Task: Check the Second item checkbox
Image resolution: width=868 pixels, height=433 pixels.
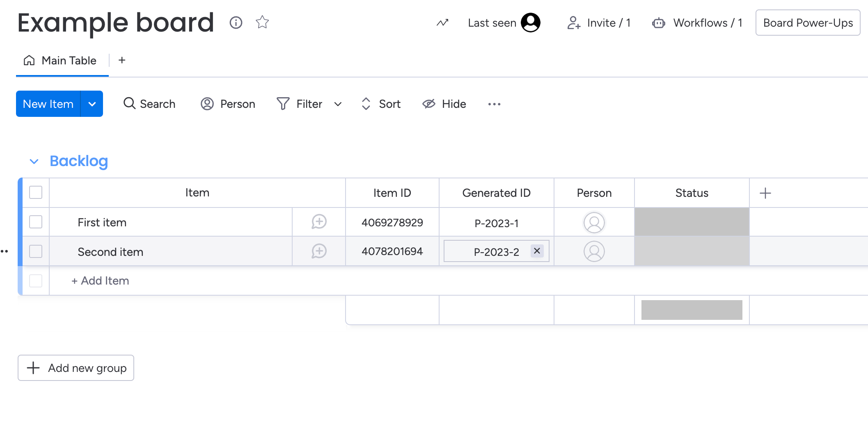Action: pyautogui.click(x=36, y=251)
